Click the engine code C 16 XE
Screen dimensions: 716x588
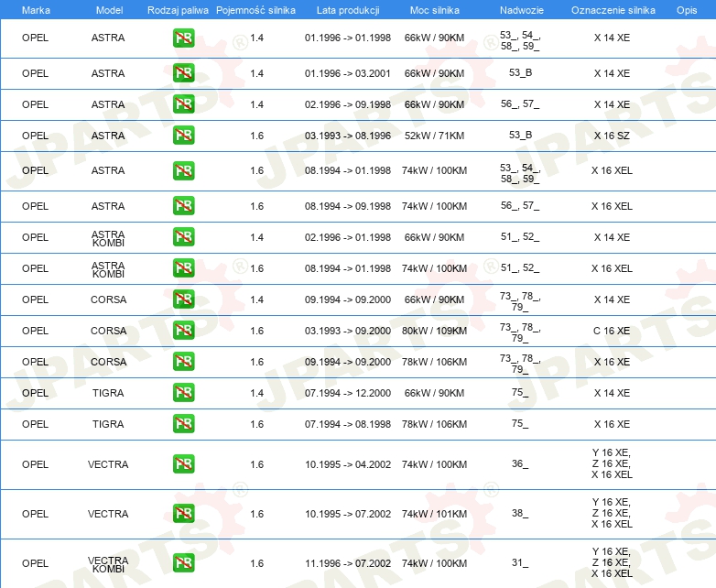pos(612,331)
